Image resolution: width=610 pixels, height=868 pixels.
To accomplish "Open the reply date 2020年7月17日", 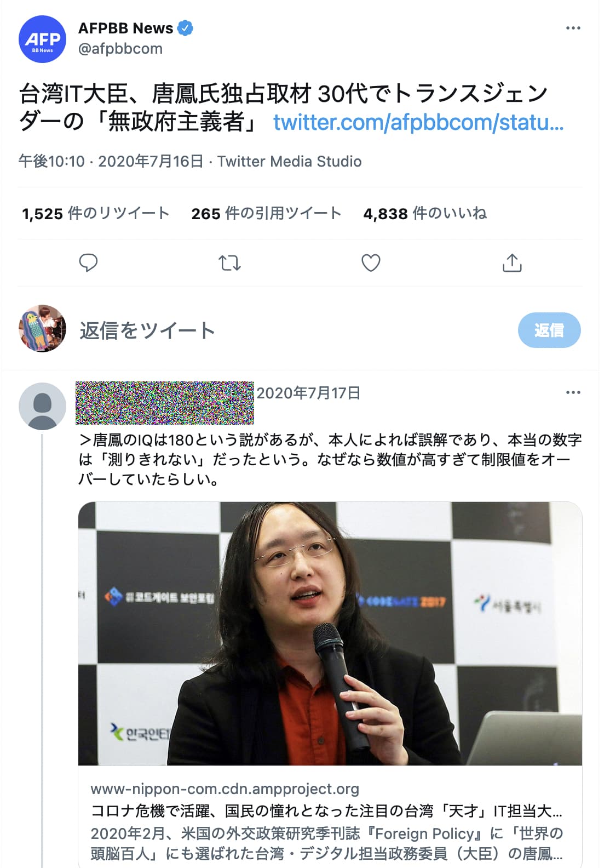I will [308, 393].
